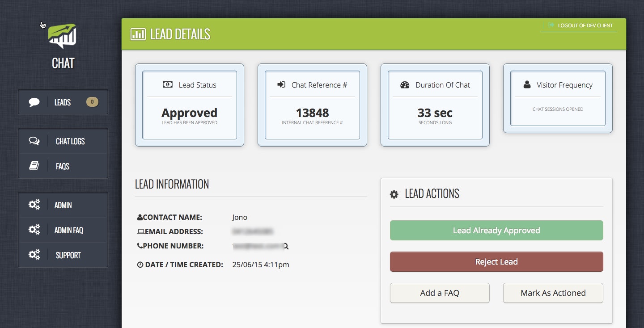Click the Lead Details page title
The height and width of the screenshot is (328, 644).
[x=180, y=34]
